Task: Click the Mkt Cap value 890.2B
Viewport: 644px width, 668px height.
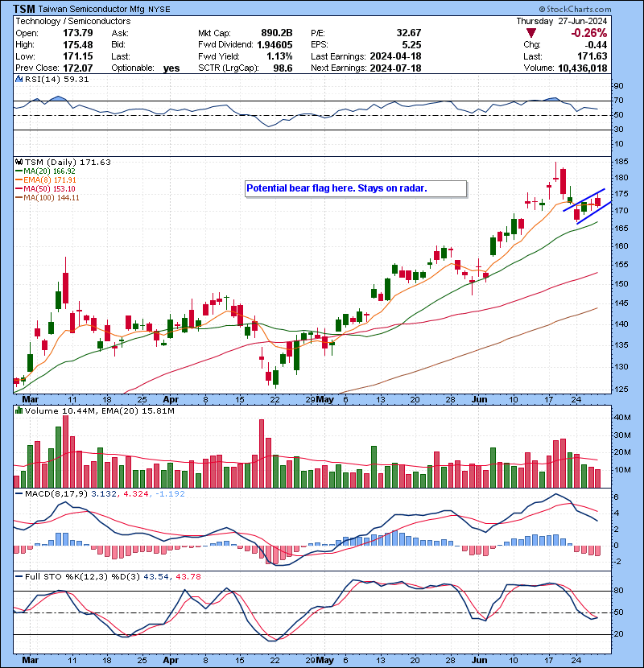Action: 277,33
